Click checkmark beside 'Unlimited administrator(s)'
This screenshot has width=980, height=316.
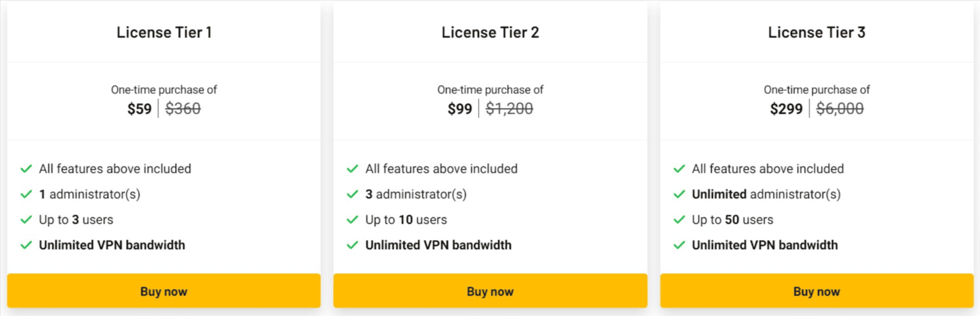679,194
